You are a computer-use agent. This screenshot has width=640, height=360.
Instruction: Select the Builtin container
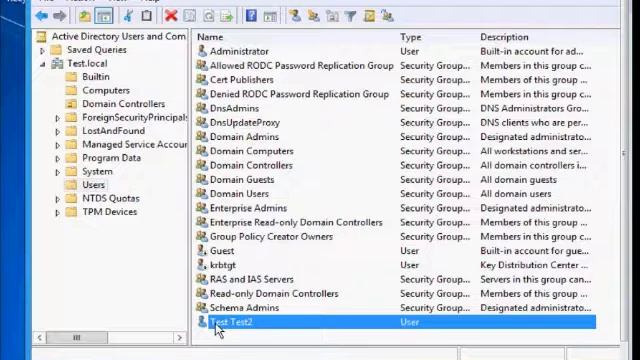click(x=96, y=77)
